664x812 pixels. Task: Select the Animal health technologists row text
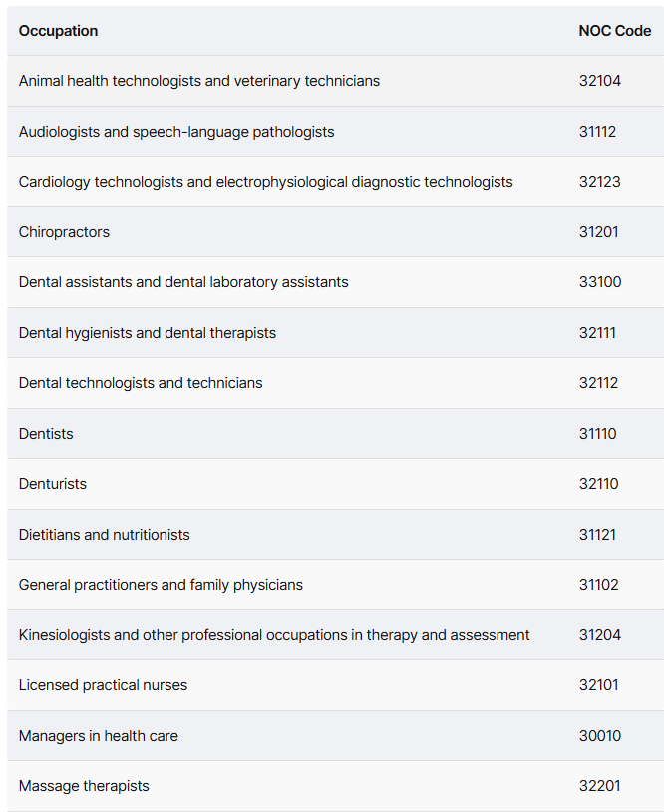199,81
